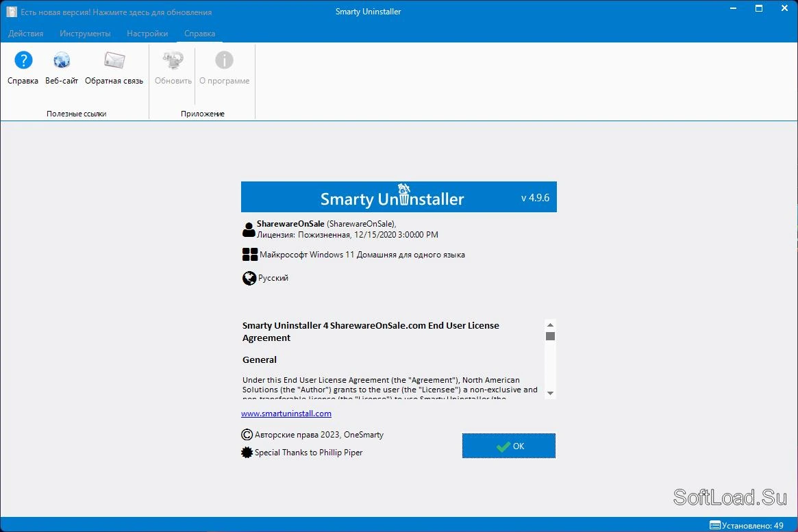This screenshot has width=798, height=532.
Task: Select the Справка ribbon tab
Action: [x=199, y=34]
